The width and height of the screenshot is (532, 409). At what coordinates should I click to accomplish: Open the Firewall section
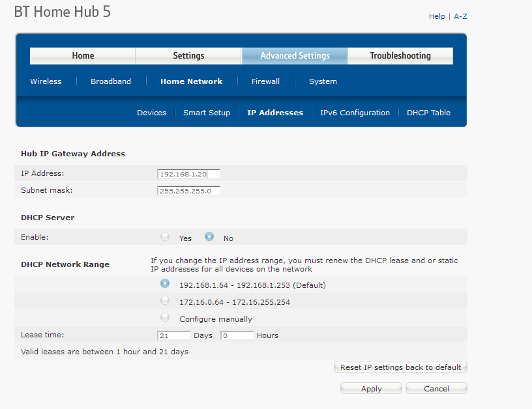point(265,82)
